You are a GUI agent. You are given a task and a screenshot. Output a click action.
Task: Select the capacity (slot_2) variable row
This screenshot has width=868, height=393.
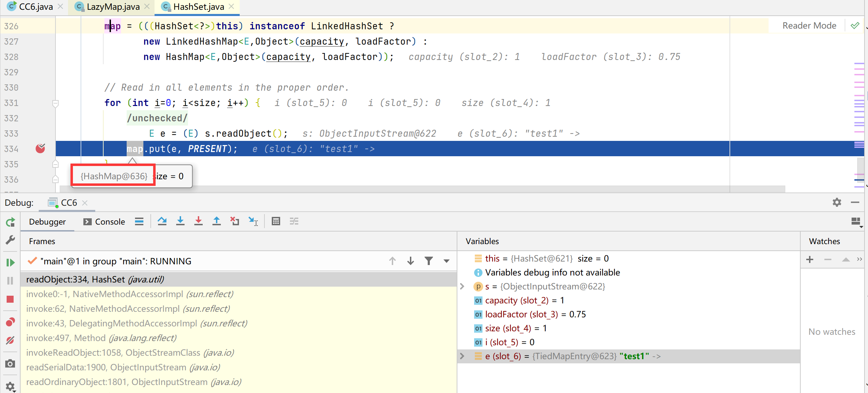click(x=629, y=300)
